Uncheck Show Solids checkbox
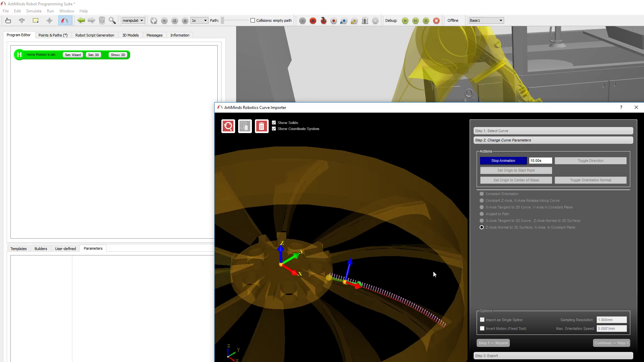 (274, 123)
